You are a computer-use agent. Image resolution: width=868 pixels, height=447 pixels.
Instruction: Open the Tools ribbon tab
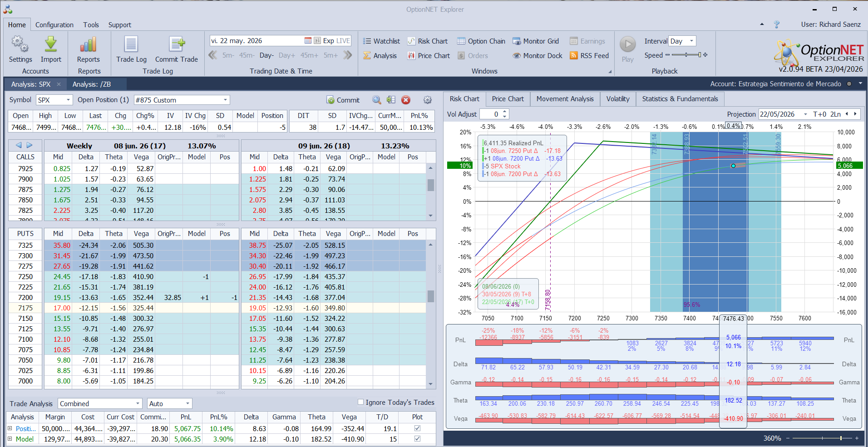click(x=91, y=25)
